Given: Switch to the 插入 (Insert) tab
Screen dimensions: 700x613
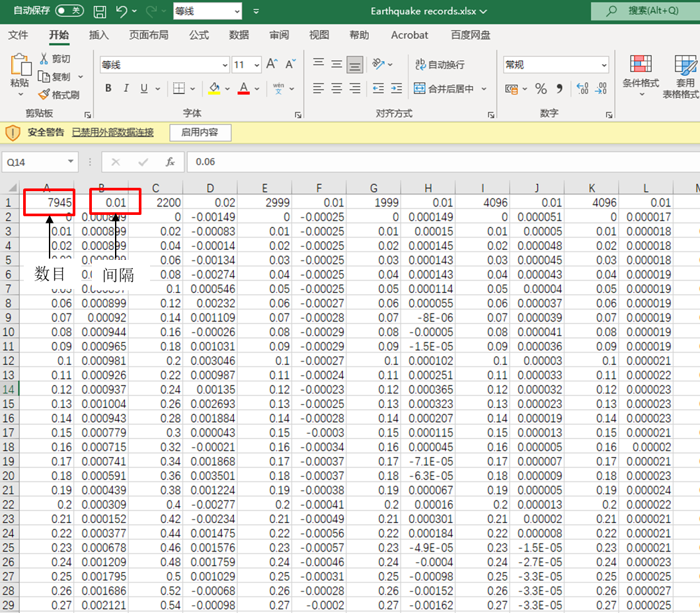Looking at the screenshot, I should (98, 35).
